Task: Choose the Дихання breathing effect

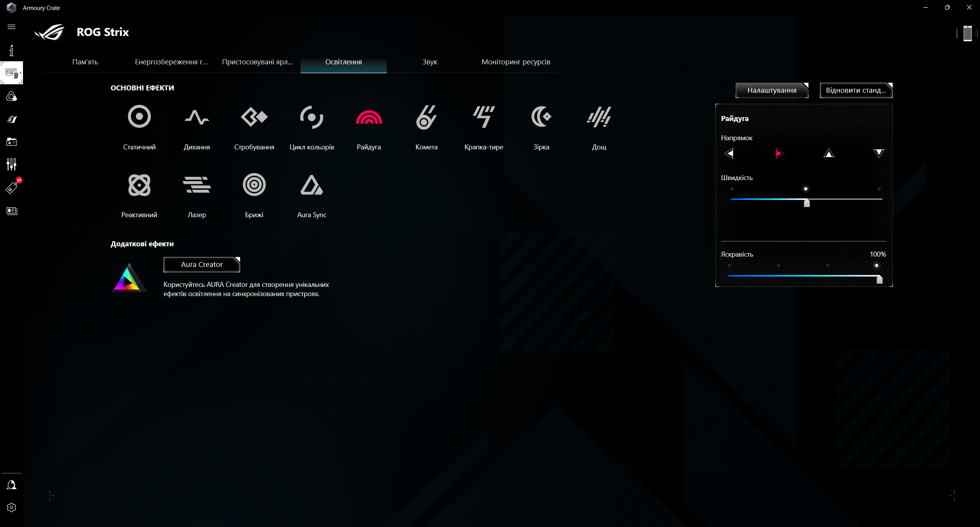Action: coord(196,117)
